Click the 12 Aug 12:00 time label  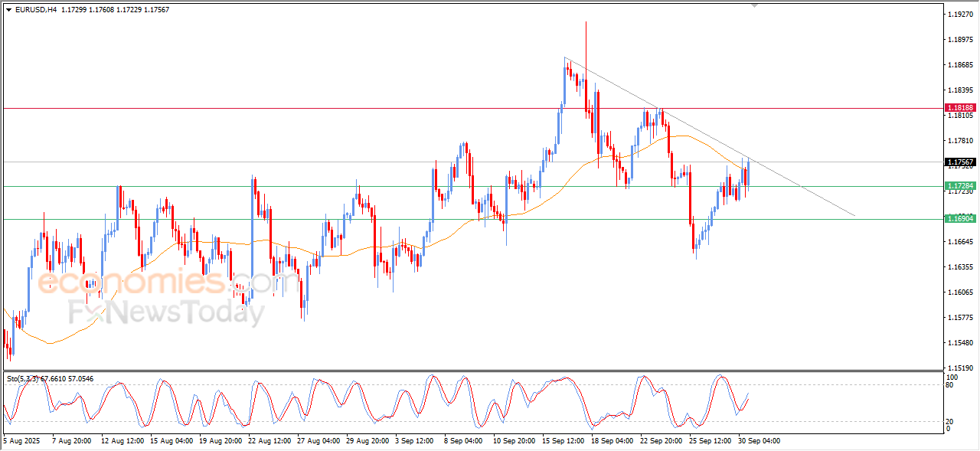(121, 441)
